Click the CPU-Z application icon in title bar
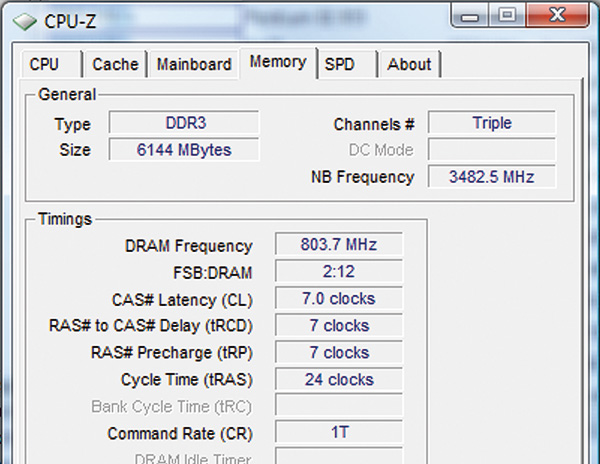600x464 pixels. coord(24,21)
